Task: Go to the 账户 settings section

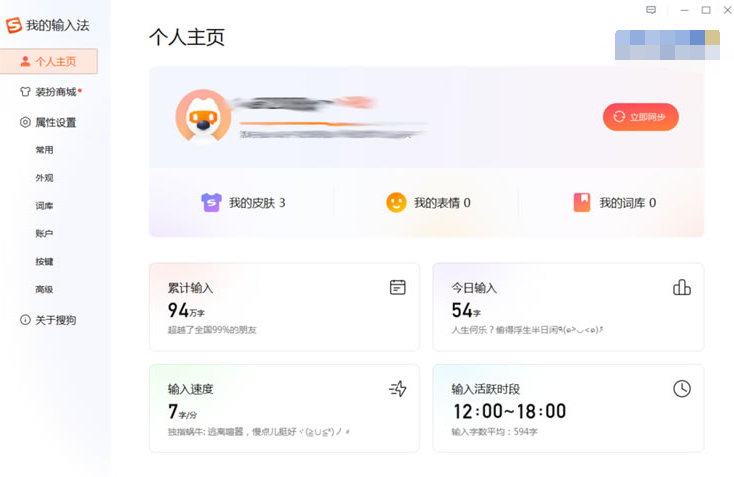Action: (44, 234)
